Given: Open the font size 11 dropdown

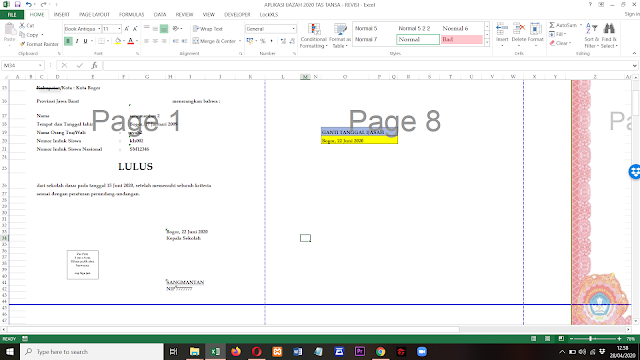Looking at the screenshot, I should pyautogui.click(x=119, y=29).
